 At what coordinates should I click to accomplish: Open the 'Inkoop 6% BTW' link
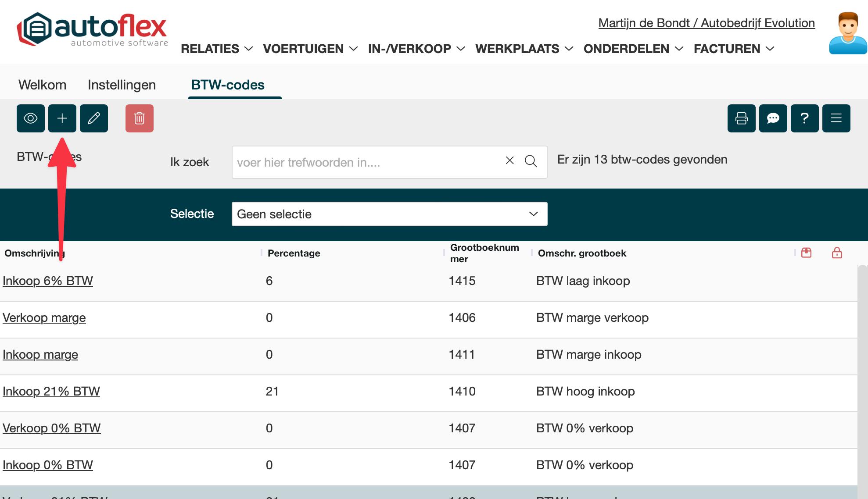click(x=48, y=281)
